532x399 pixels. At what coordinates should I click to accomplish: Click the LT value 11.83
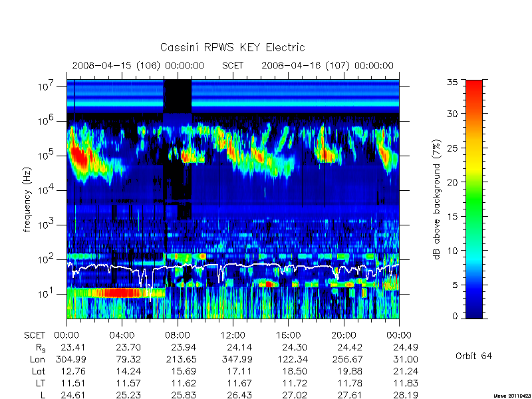tap(406, 383)
